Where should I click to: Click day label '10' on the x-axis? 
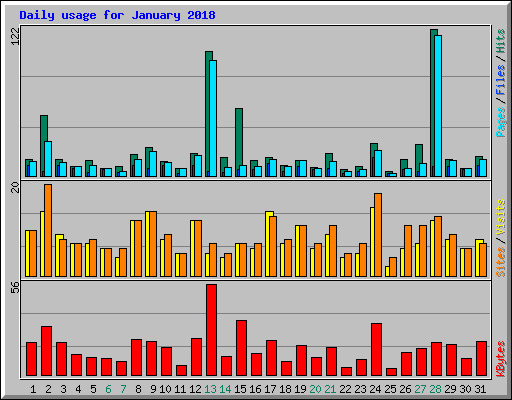(x=165, y=389)
